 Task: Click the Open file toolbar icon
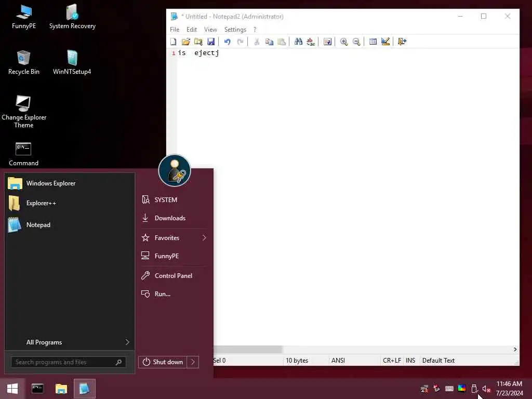(185, 42)
